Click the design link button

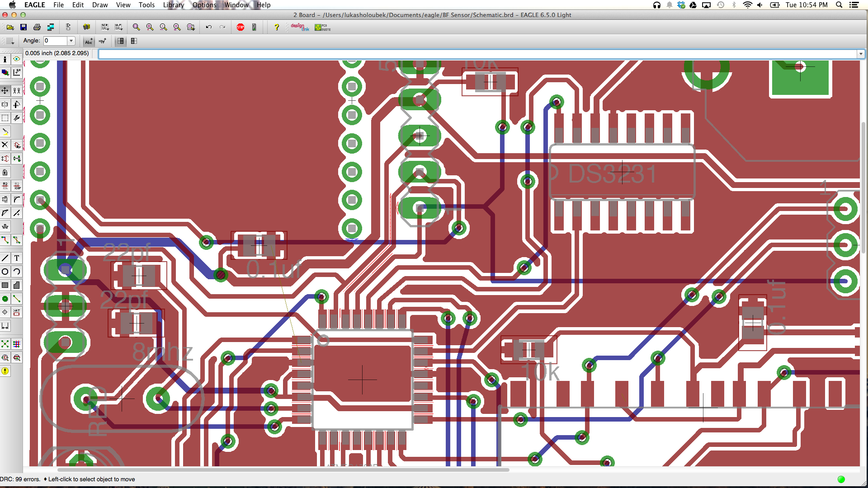tap(300, 27)
